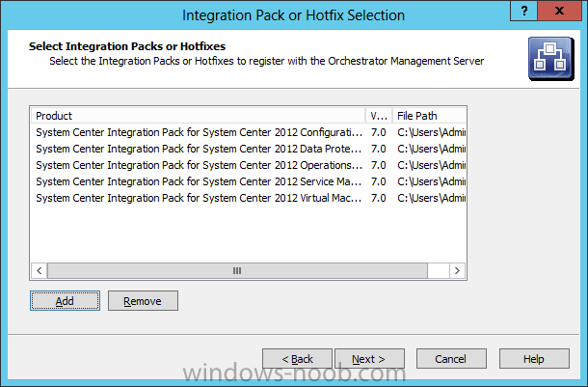Click the file path in the Service Ma... row

(431, 181)
